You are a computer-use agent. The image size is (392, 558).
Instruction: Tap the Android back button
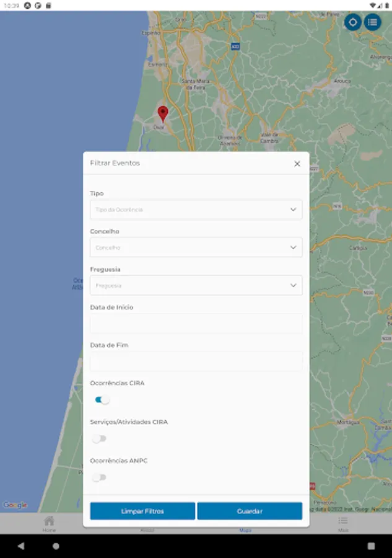click(21, 546)
